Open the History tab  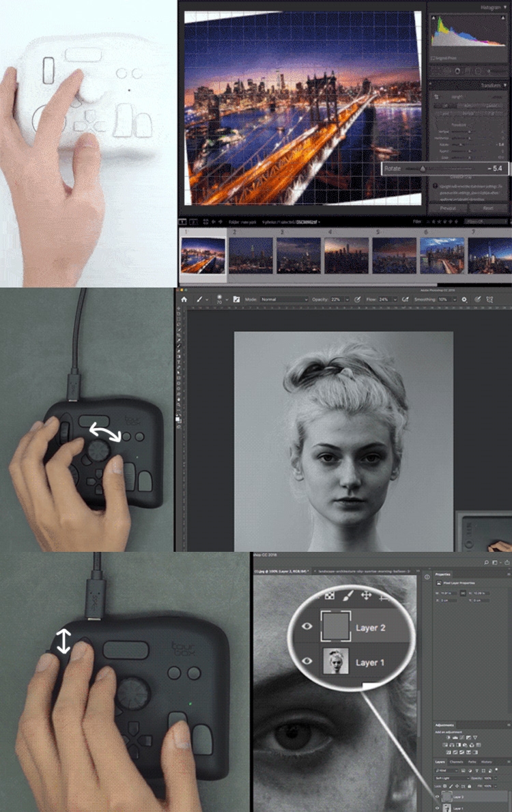click(x=486, y=761)
